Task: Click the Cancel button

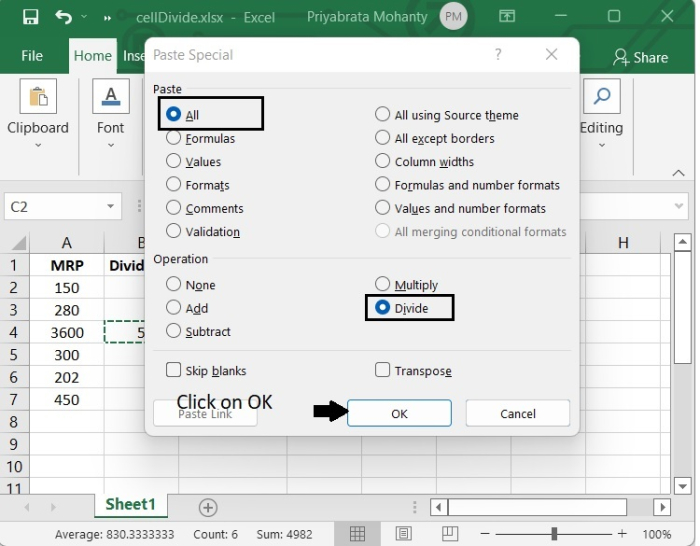Action: pos(518,413)
